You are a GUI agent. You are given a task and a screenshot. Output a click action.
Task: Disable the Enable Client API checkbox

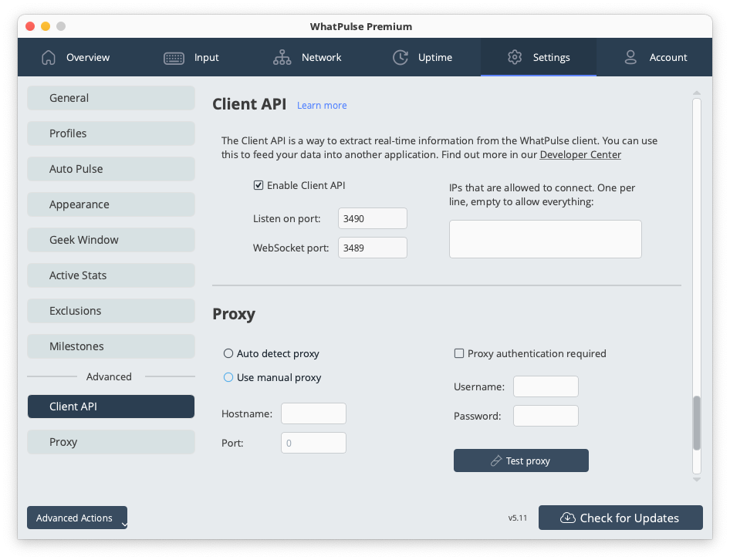pyautogui.click(x=259, y=185)
